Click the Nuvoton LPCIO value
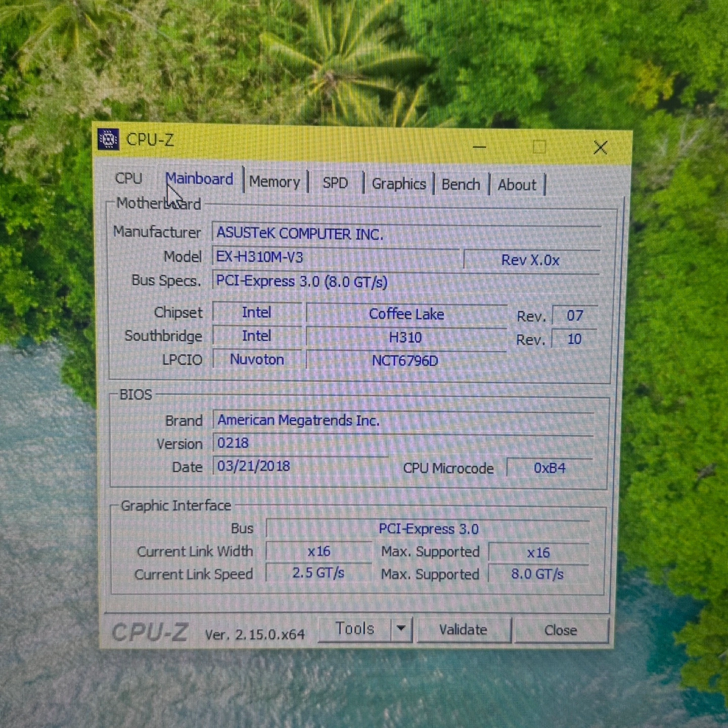Image resolution: width=728 pixels, height=728 pixels. tap(257, 359)
